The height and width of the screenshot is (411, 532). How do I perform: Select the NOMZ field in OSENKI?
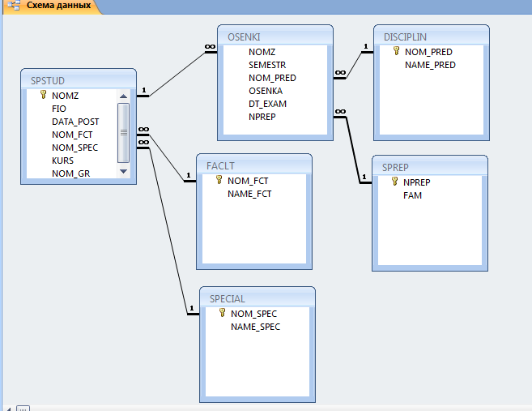(262, 52)
